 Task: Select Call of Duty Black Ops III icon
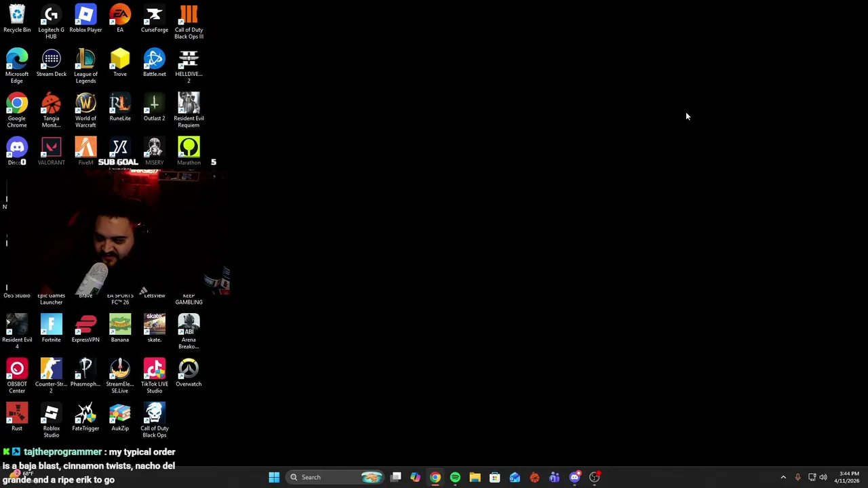189,22
